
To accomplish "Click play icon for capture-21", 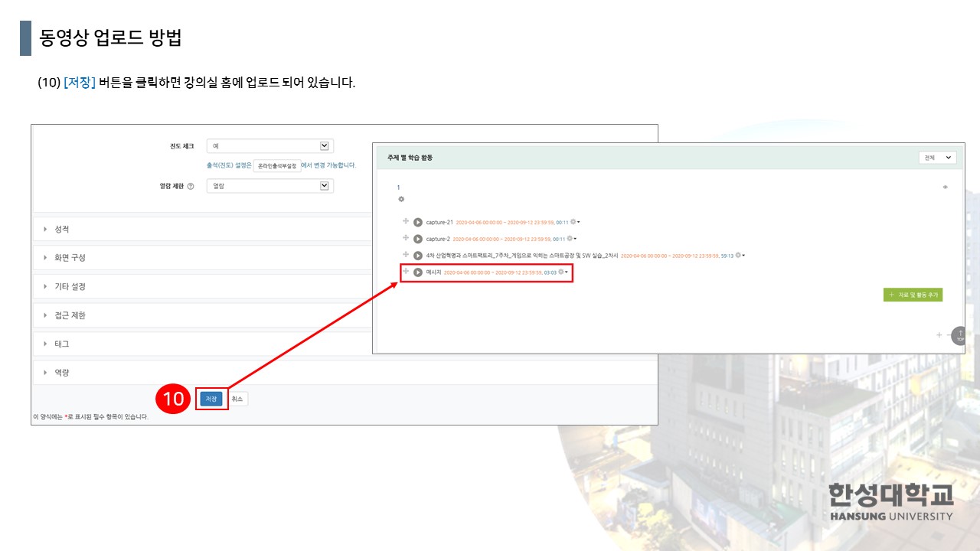I will click(x=418, y=222).
